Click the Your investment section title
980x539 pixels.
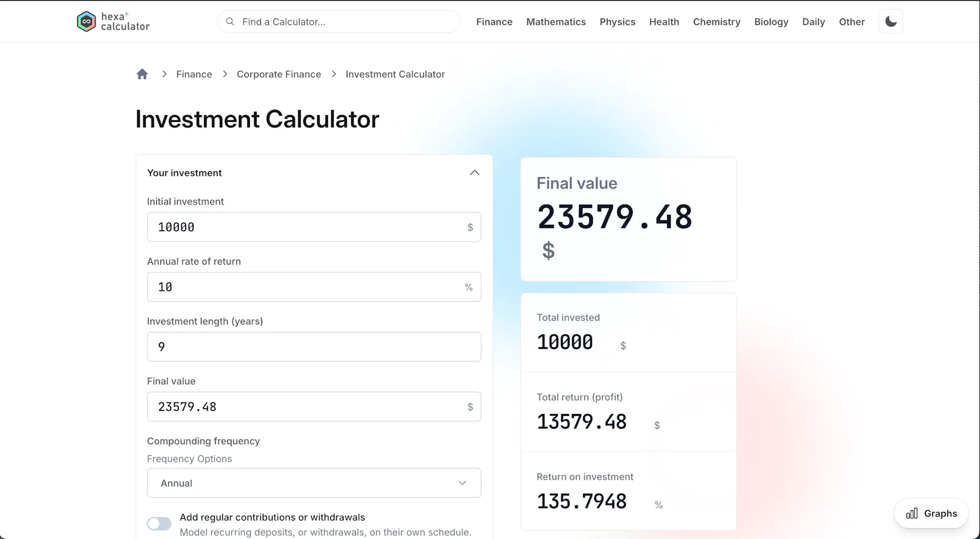coord(184,173)
